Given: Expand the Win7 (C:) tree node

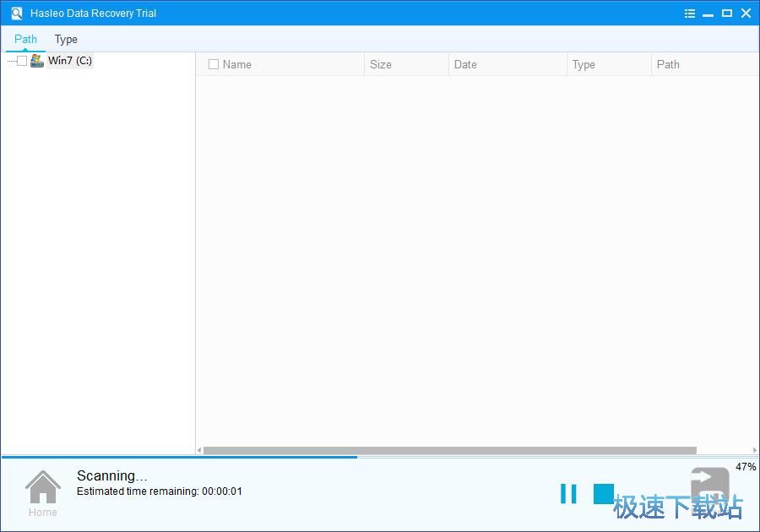Looking at the screenshot, I should 10,61.
